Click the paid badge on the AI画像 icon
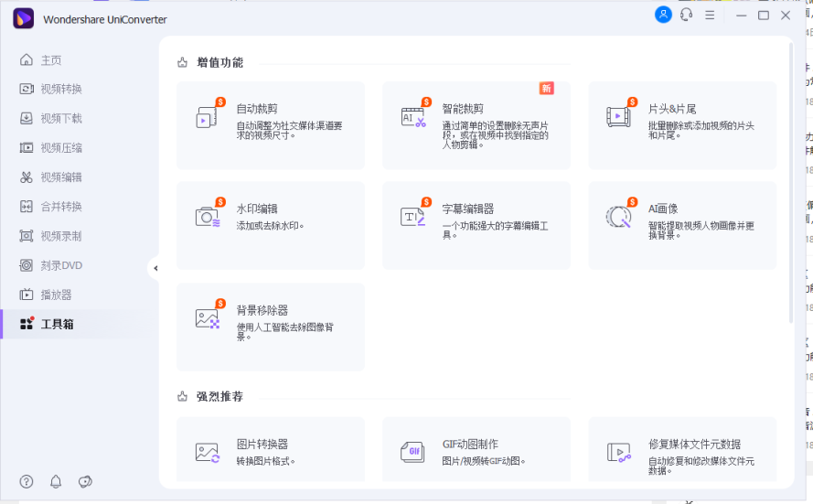The image size is (813, 504). (x=633, y=202)
